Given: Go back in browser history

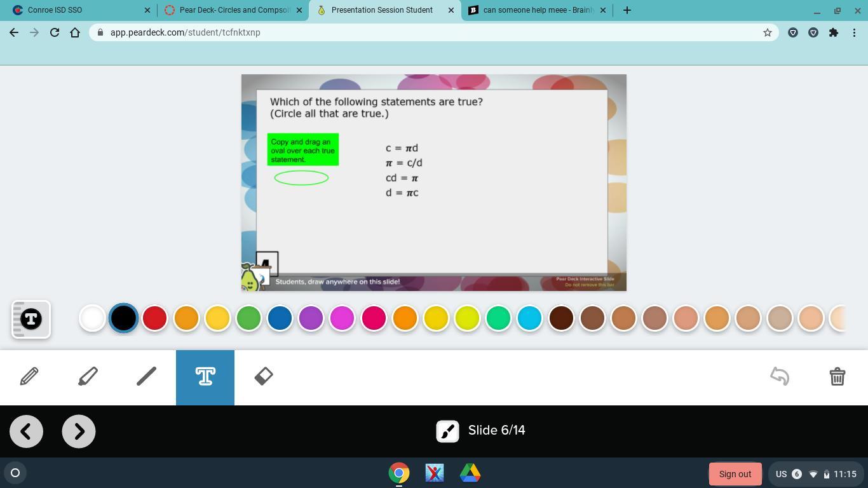Looking at the screenshot, I should click(x=14, y=32).
